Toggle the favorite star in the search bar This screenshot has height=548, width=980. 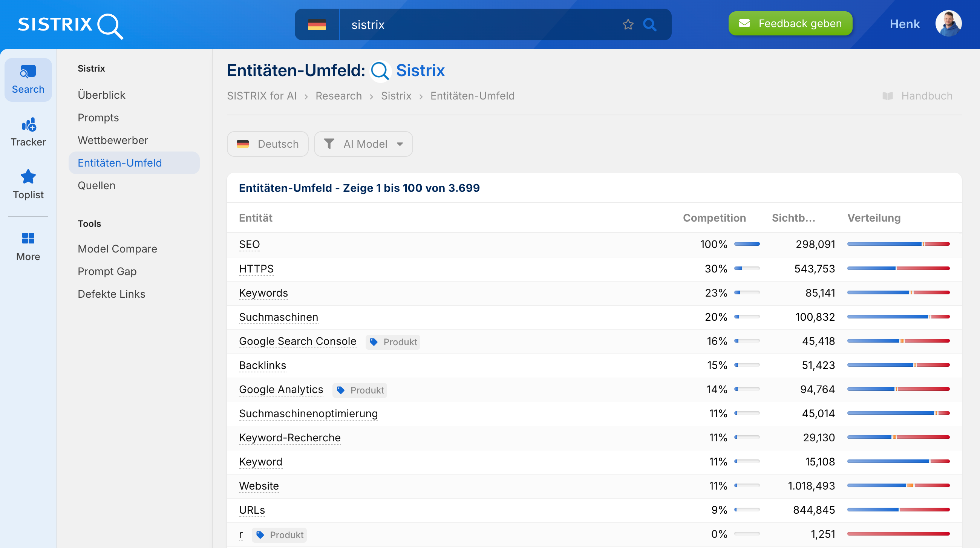627,24
